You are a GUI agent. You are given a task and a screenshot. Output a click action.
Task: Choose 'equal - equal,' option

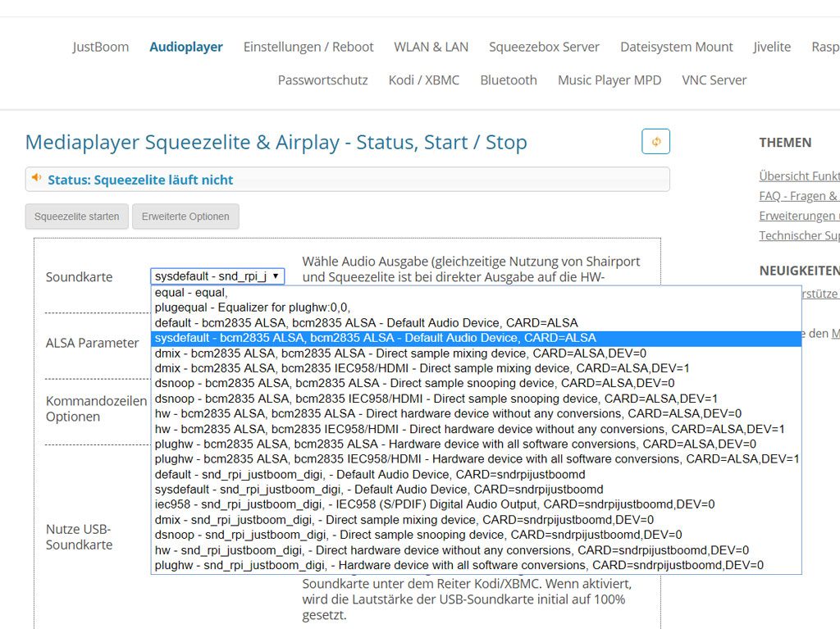click(x=477, y=293)
